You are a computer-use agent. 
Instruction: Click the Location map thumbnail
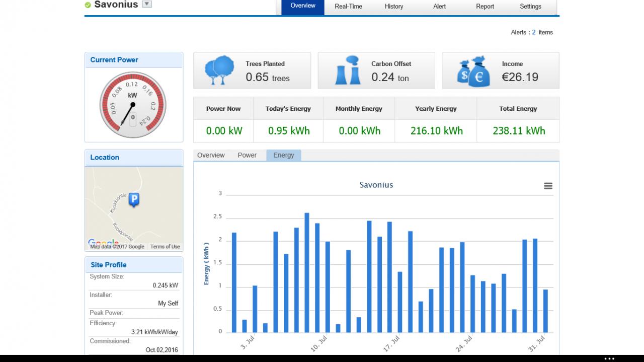point(134,208)
